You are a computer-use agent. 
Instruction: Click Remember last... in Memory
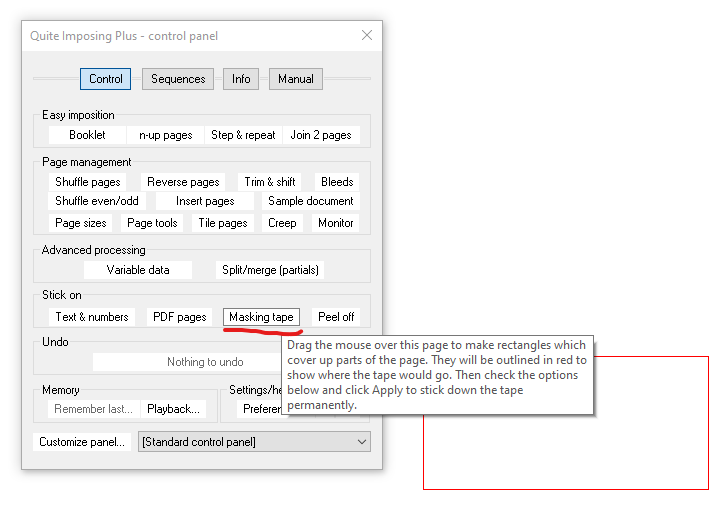click(x=93, y=409)
